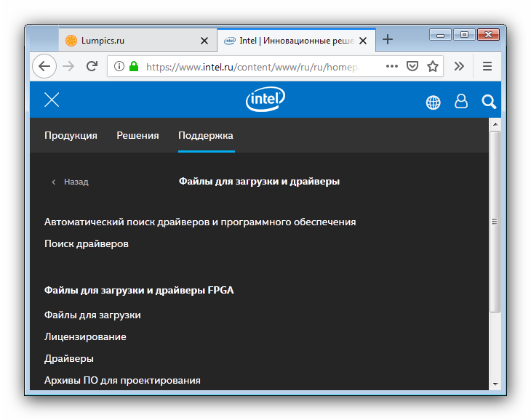Close the Lumpics.ru tab
Image resolution: width=531 pixels, height=420 pixels.
204,41
